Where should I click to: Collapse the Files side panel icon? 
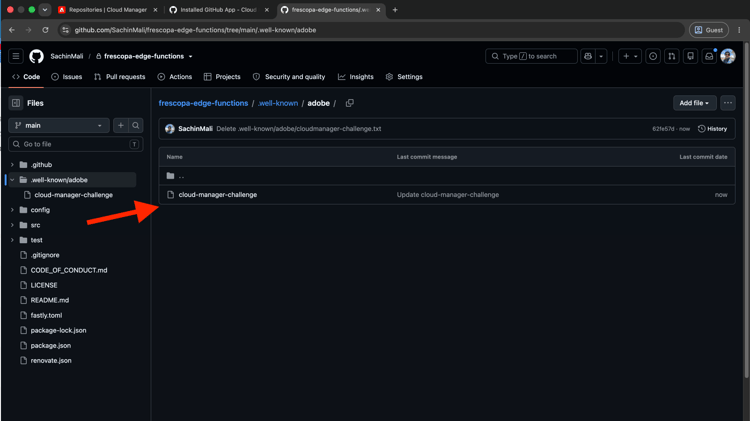coord(16,103)
